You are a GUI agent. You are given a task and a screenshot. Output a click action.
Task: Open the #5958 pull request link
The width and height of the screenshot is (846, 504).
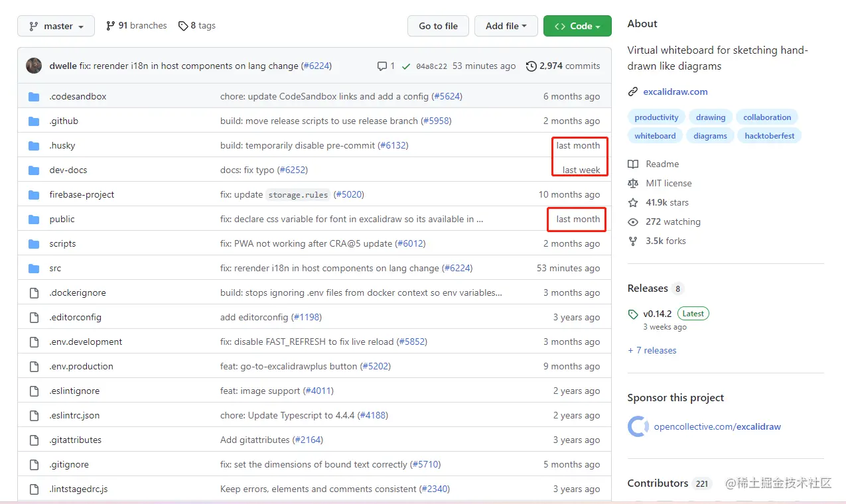[436, 121]
